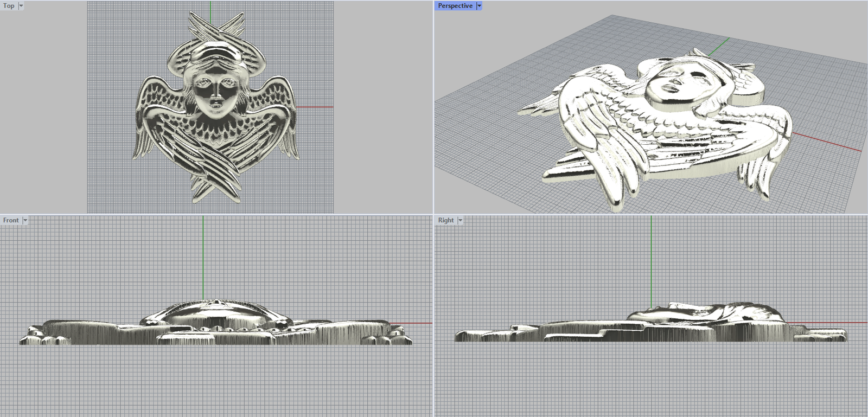Expand the Right viewport menu arrow
Screen dimensions: 868x417
pyautogui.click(x=460, y=220)
